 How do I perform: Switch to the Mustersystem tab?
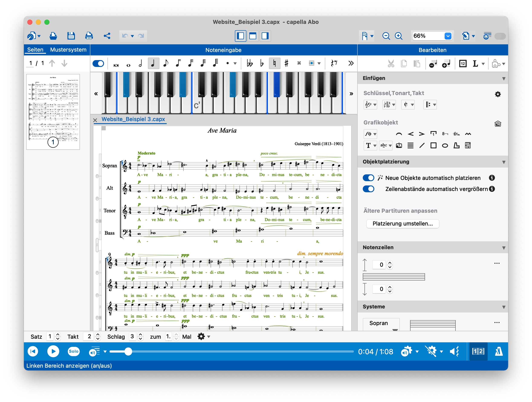(68, 50)
